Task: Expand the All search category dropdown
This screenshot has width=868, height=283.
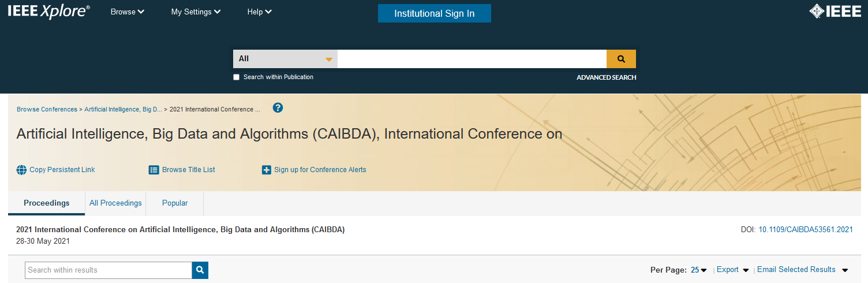Action: (x=285, y=59)
